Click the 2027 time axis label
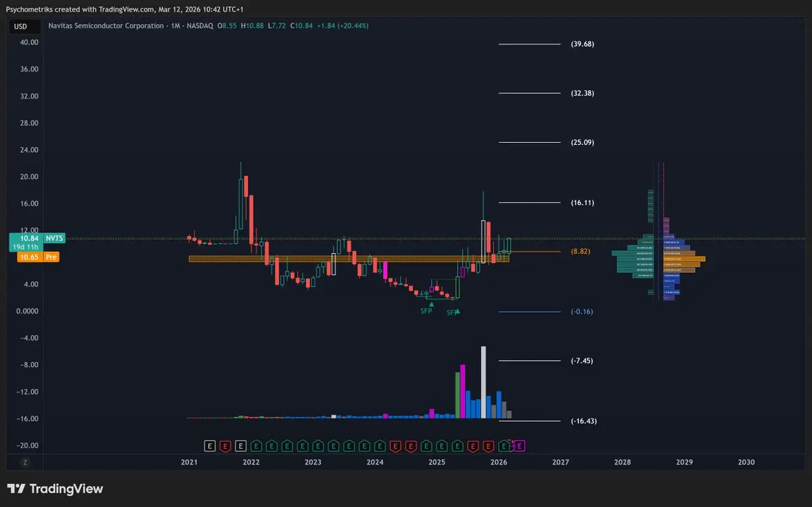 coord(560,462)
